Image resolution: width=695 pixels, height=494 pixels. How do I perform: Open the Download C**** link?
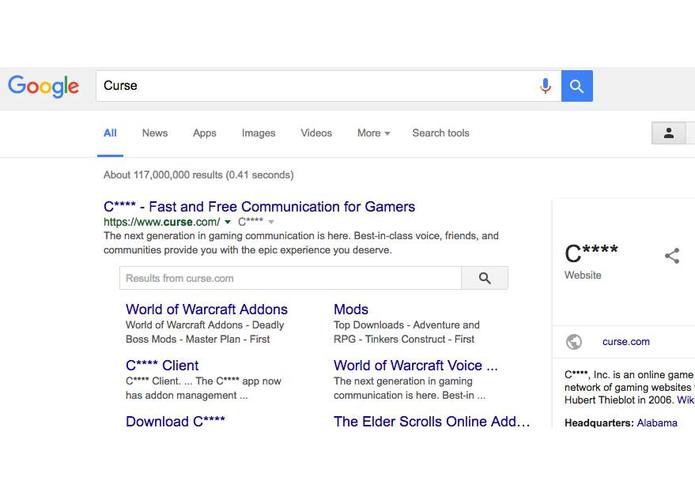tap(175, 421)
